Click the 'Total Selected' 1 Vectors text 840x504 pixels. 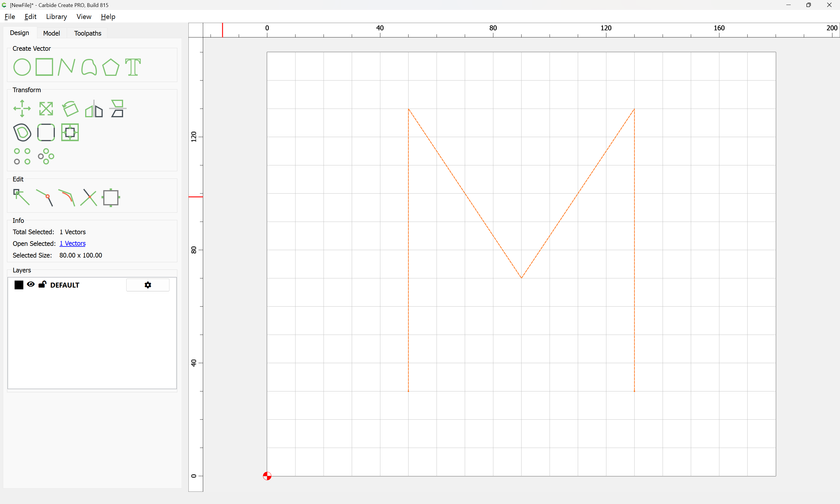73,232
